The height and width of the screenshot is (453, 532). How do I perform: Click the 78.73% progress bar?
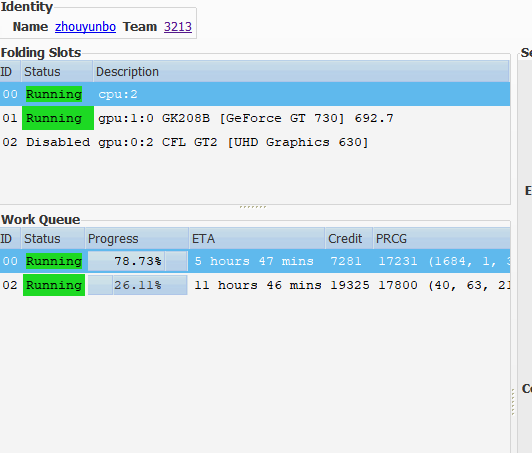point(137,261)
